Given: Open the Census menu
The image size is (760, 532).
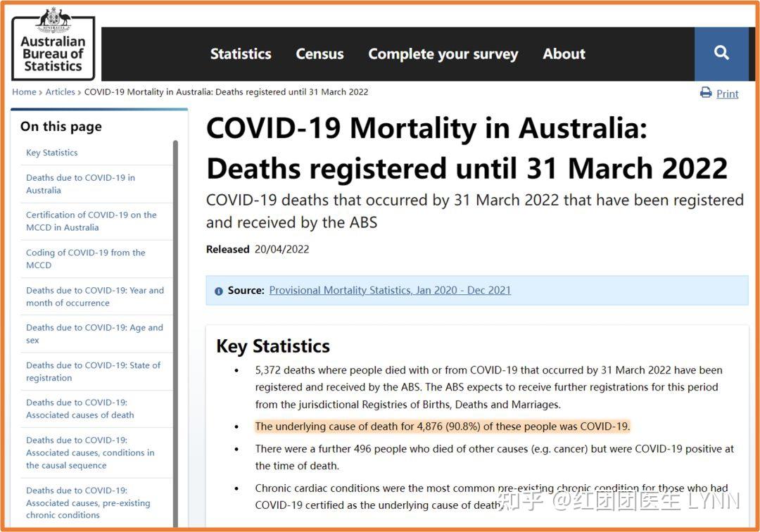Looking at the screenshot, I should coord(319,53).
